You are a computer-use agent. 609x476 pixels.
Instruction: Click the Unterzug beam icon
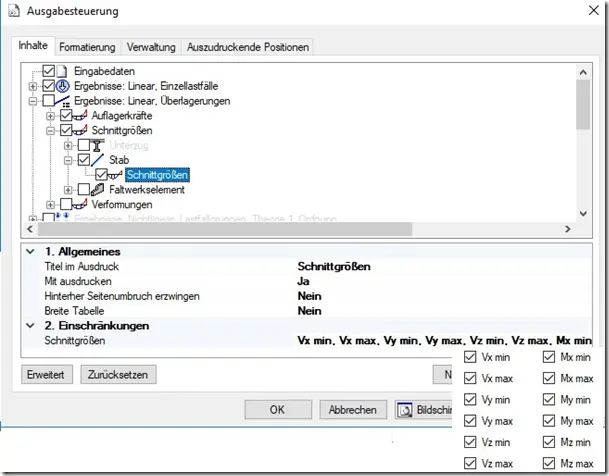pyautogui.click(x=97, y=145)
